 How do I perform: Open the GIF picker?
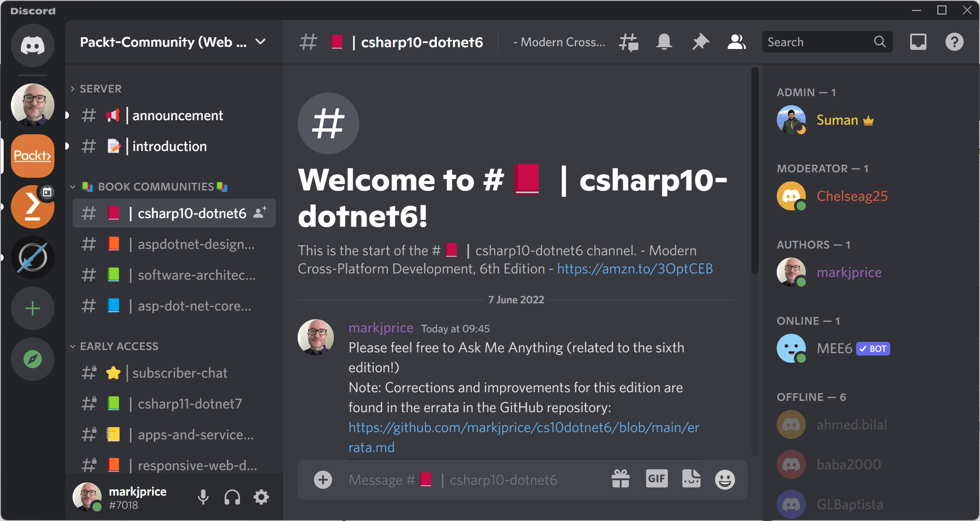(657, 479)
